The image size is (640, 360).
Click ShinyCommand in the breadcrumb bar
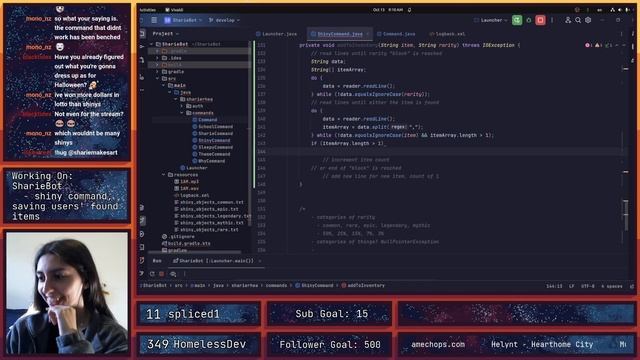(x=314, y=286)
